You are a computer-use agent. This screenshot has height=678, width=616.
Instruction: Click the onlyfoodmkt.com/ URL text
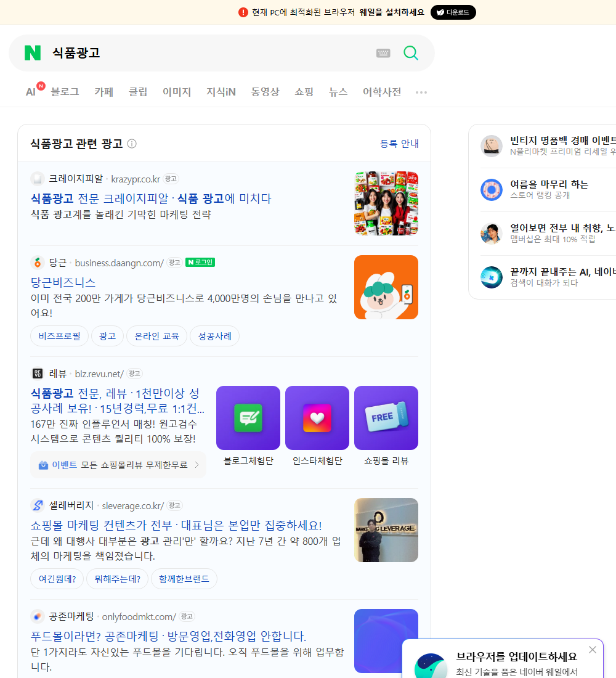point(139,616)
